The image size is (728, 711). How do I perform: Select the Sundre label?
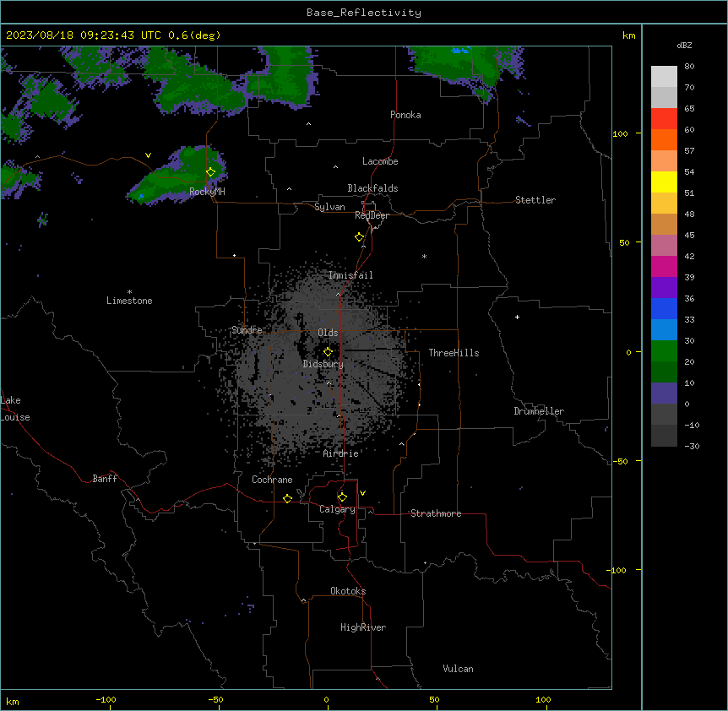coord(247,330)
